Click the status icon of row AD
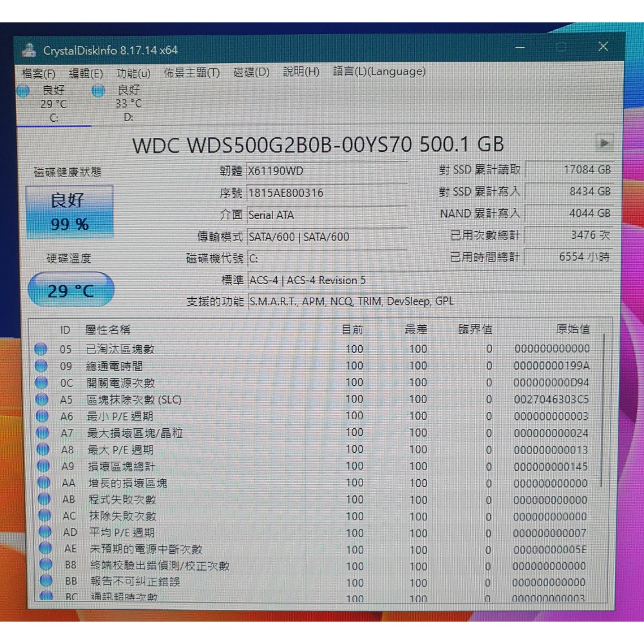The height and width of the screenshot is (644, 644). tap(45, 532)
